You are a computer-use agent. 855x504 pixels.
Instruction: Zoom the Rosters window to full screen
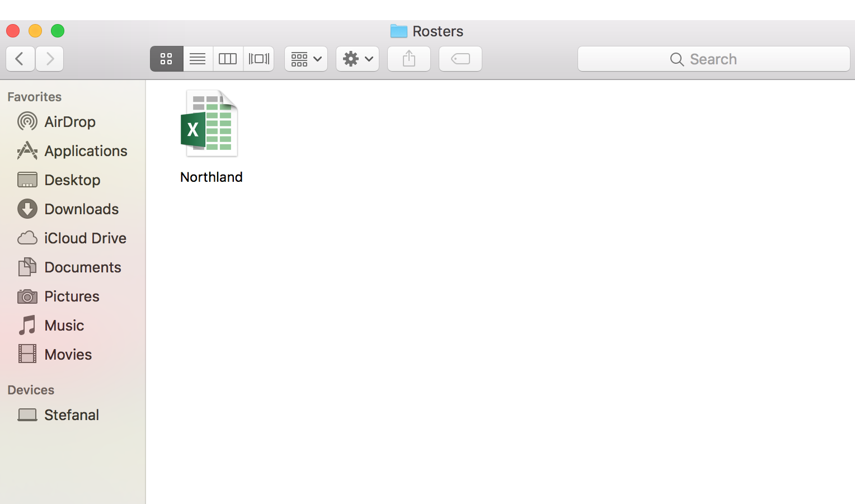58,31
